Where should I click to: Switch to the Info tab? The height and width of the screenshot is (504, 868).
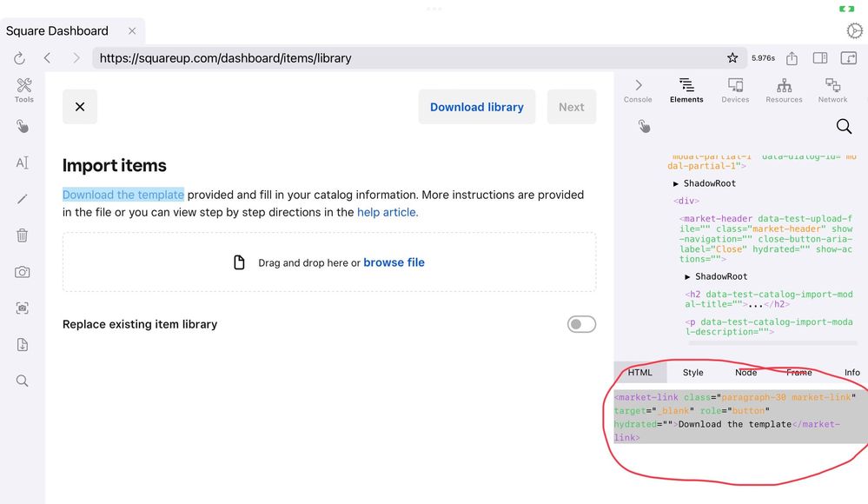(851, 373)
